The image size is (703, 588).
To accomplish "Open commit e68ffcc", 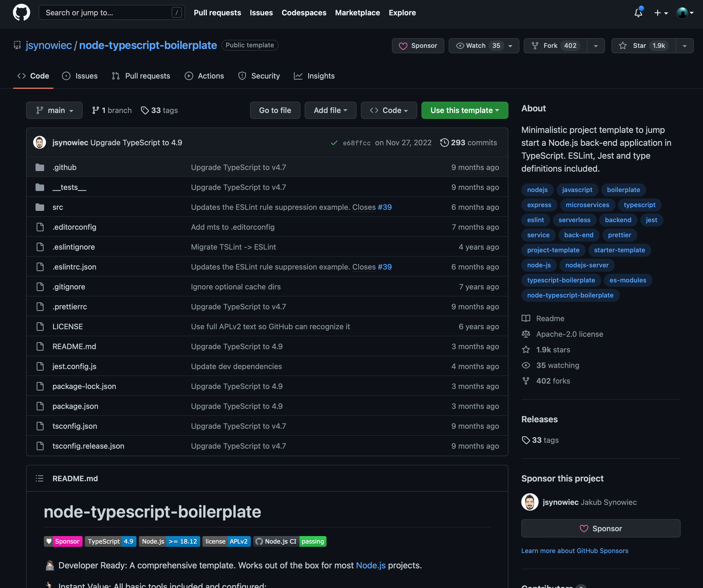I will click(x=357, y=143).
